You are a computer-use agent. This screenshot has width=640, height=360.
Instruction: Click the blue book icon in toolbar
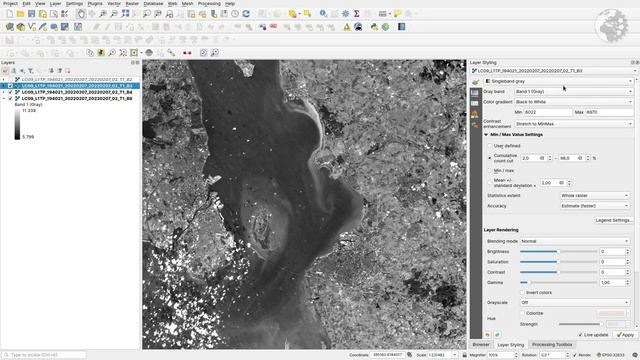point(402,27)
